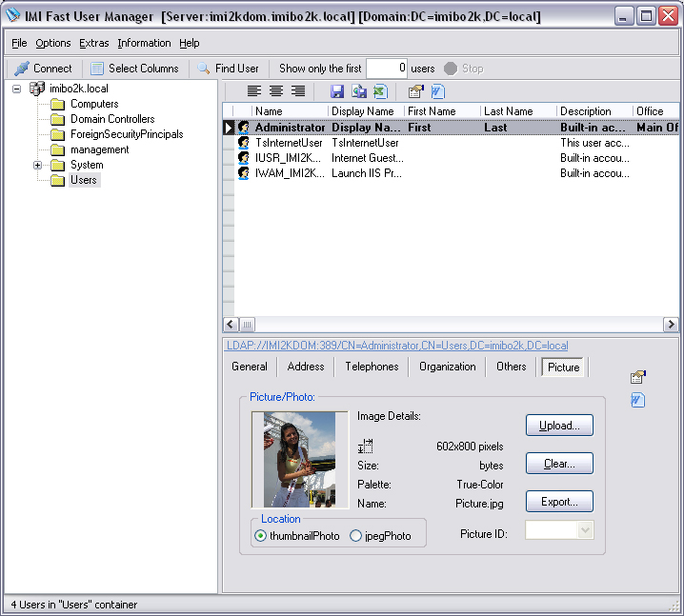Select the jpegPhoto radio button
684x616 pixels.
355,536
